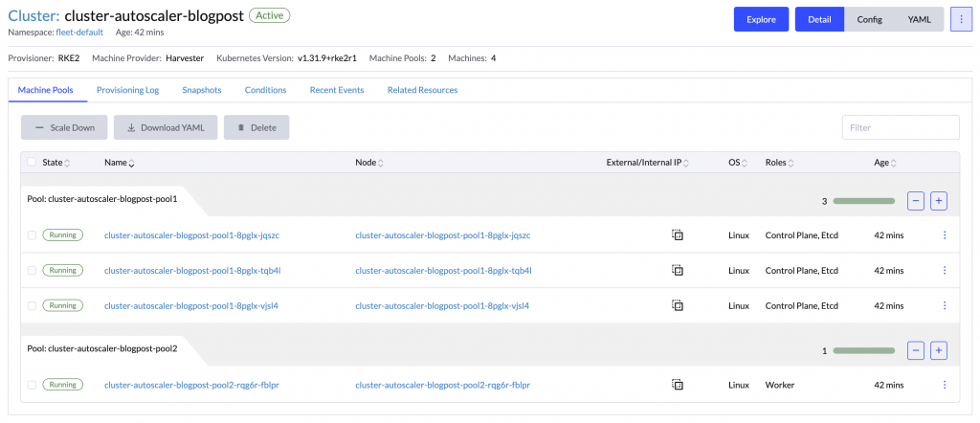This screenshot has height=423, width=980.
Task: Copy IP of pool2-rqg6r-fblpr worker node
Action: (x=677, y=385)
